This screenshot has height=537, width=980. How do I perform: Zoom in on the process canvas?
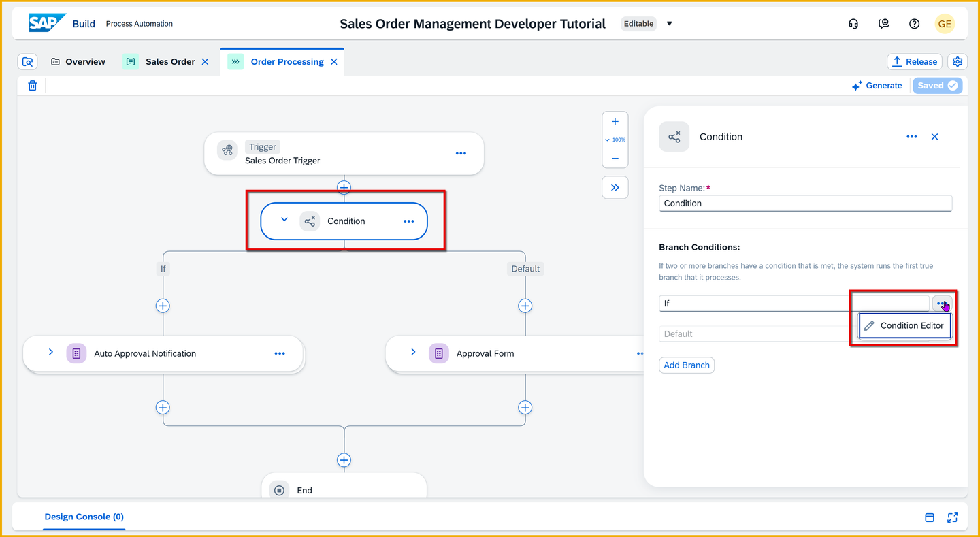click(x=615, y=122)
